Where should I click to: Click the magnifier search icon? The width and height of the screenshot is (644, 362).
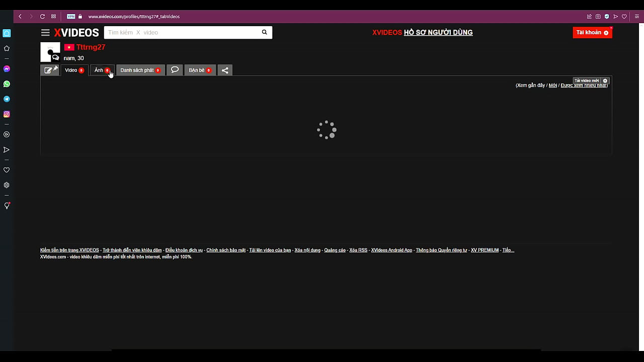point(264,32)
